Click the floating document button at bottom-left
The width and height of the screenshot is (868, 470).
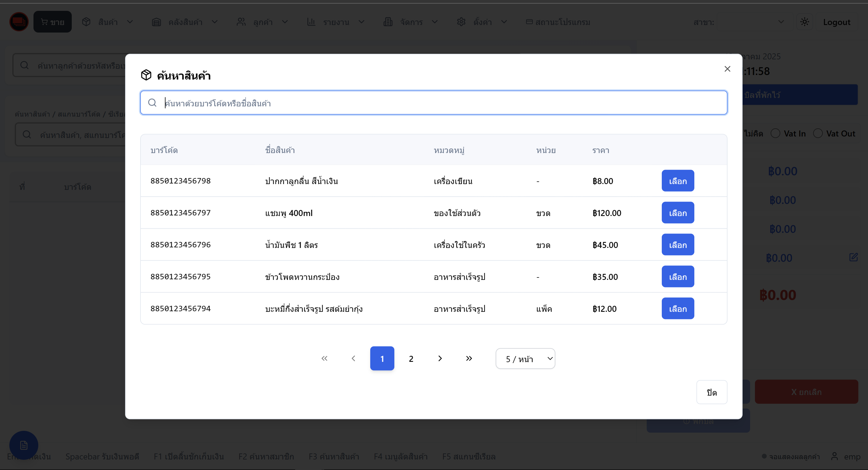point(24,445)
